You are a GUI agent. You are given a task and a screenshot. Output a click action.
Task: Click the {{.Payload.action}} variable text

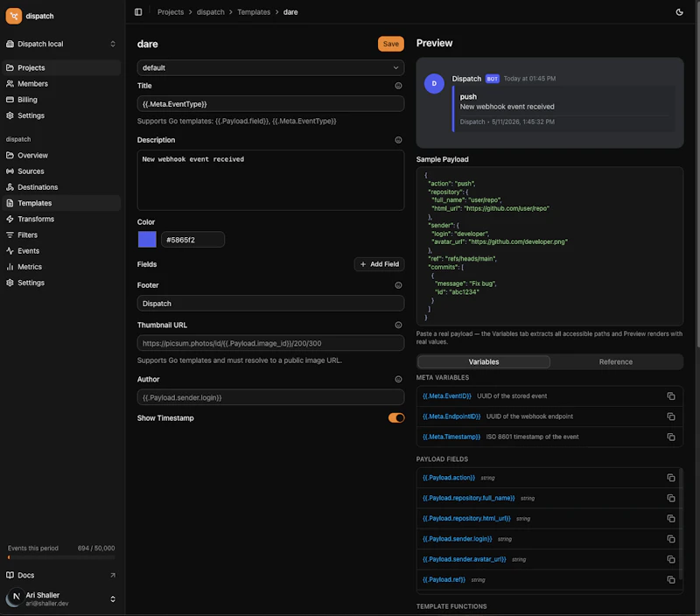click(x=449, y=478)
